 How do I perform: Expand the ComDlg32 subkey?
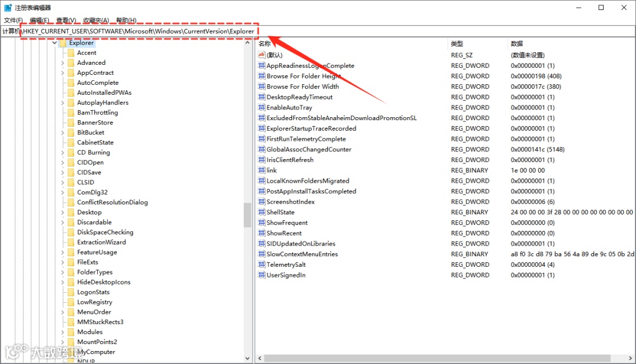pyautogui.click(x=62, y=193)
